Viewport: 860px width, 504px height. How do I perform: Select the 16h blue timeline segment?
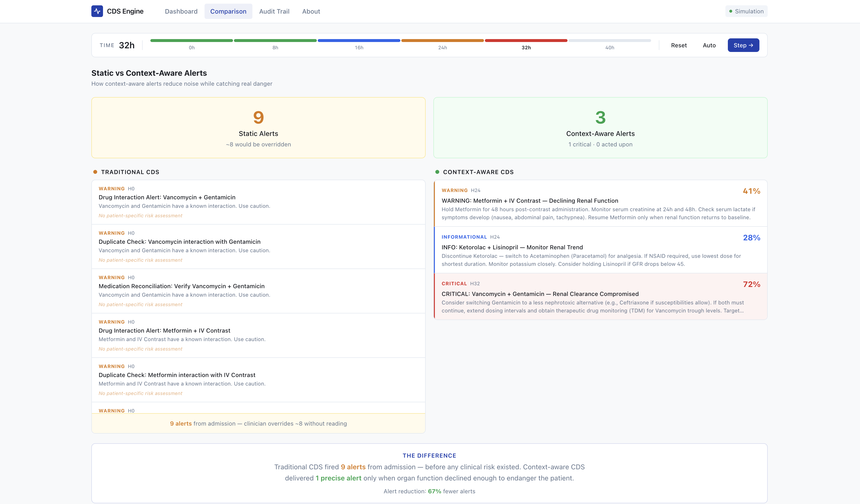coord(359,41)
